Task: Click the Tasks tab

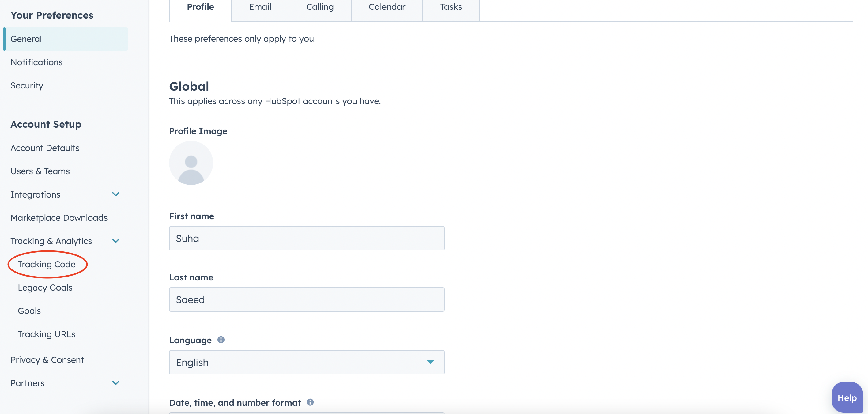Action: [x=451, y=7]
